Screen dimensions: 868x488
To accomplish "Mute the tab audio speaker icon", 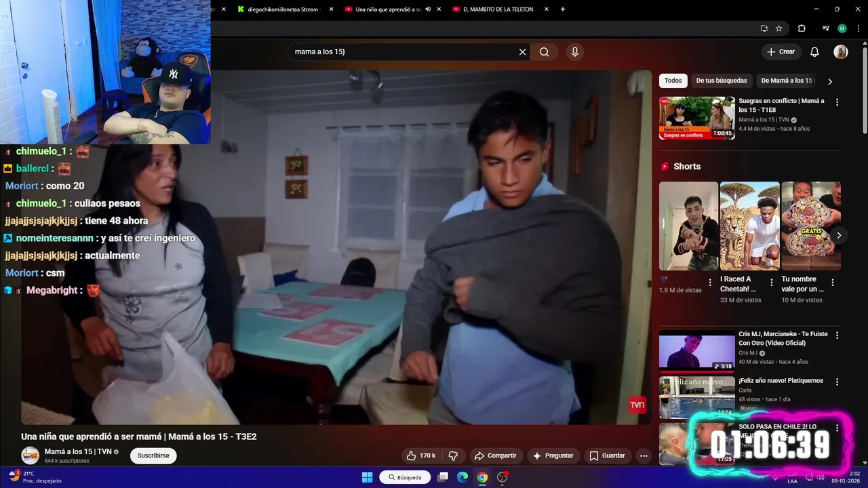I will [x=428, y=9].
